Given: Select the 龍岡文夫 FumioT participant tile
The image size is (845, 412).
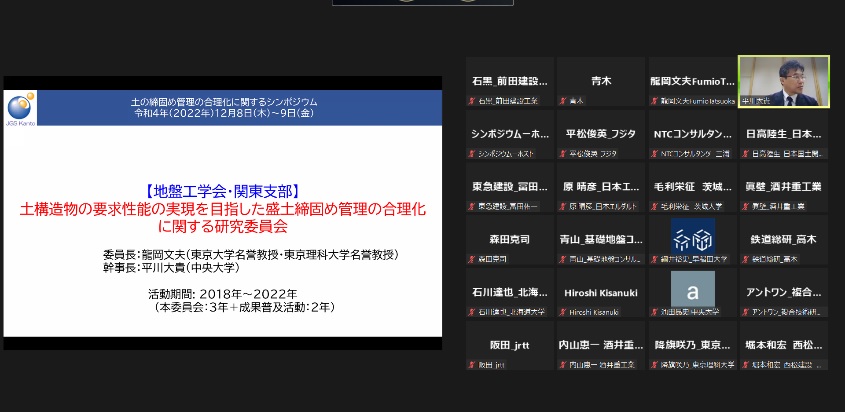Looking at the screenshot, I should click(692, 81).
